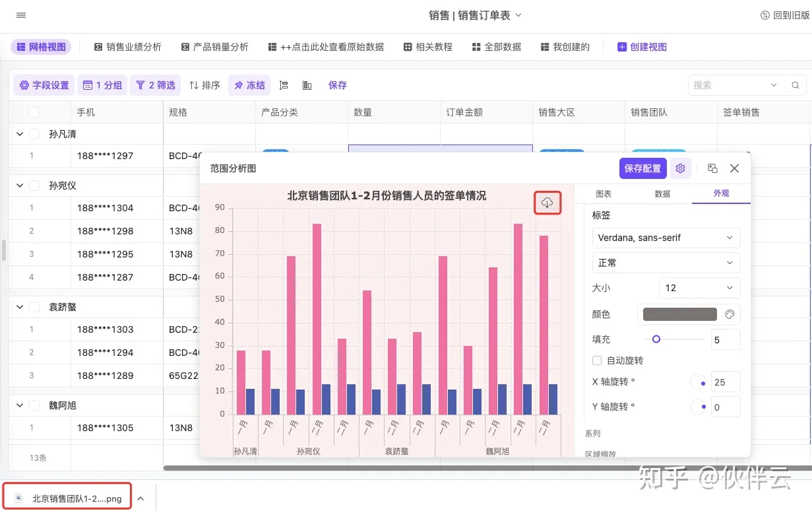Open the label size 12 dropdown

[699, 288]
